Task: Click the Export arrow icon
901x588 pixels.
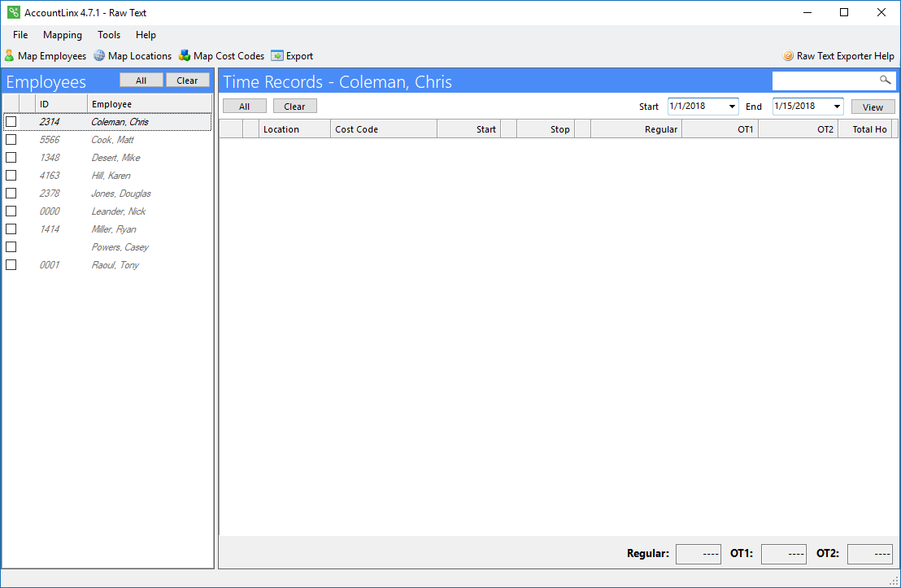Action: pos(277,56)
